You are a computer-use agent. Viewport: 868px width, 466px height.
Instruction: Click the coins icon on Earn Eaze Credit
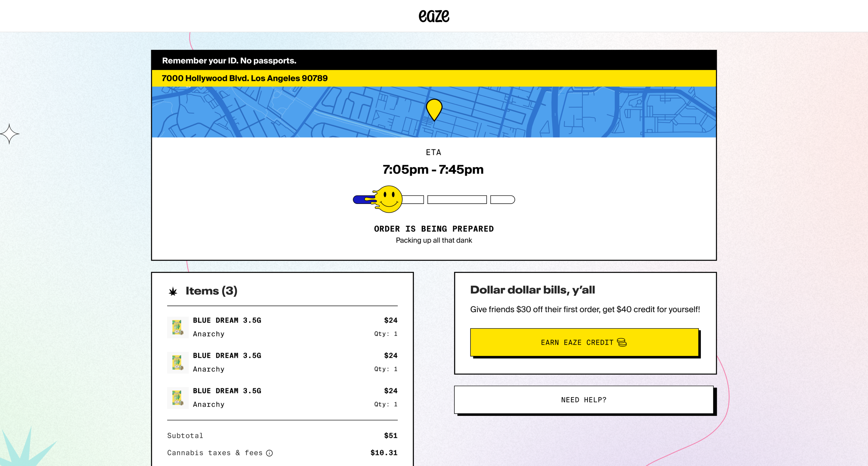tap(622, 342)
